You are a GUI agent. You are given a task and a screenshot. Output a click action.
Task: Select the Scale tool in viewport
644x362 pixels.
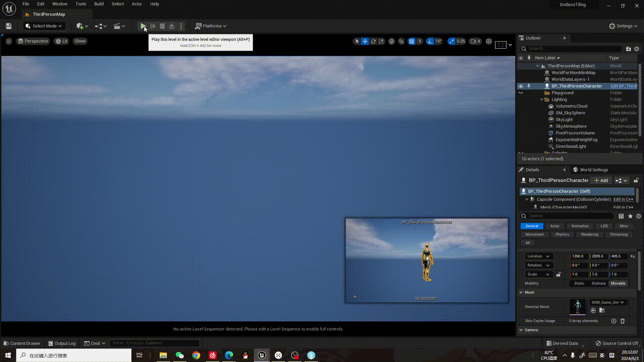pos(381,41)
